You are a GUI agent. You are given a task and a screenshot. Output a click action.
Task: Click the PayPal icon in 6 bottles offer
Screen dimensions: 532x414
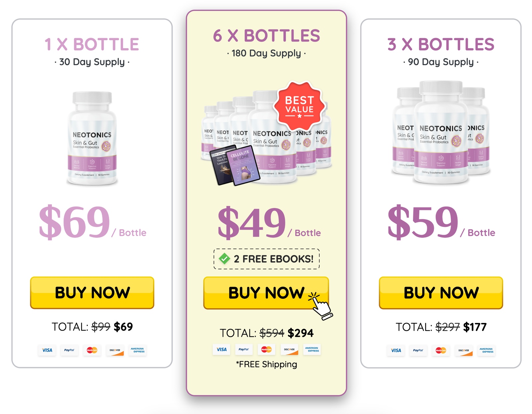tap(244, 350)
